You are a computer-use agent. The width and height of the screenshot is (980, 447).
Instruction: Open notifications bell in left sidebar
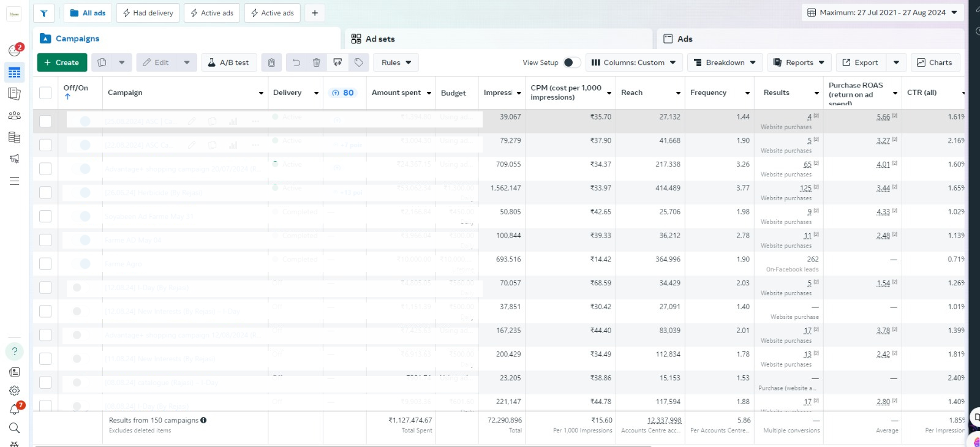coord(14,409)
